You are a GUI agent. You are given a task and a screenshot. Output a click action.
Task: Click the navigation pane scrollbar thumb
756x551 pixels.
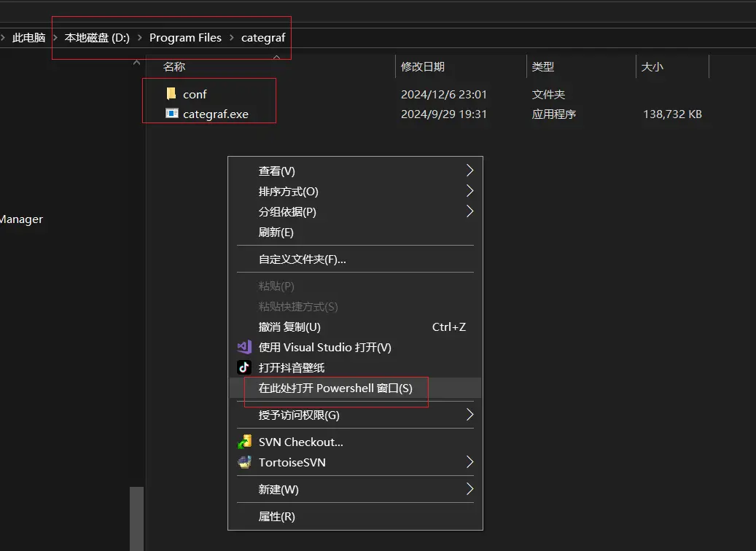coord(136,517)
